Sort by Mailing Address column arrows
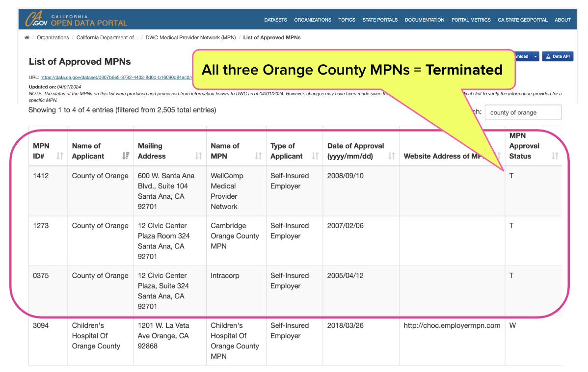The height and width of the screenshot is (372, 588). 198,156
